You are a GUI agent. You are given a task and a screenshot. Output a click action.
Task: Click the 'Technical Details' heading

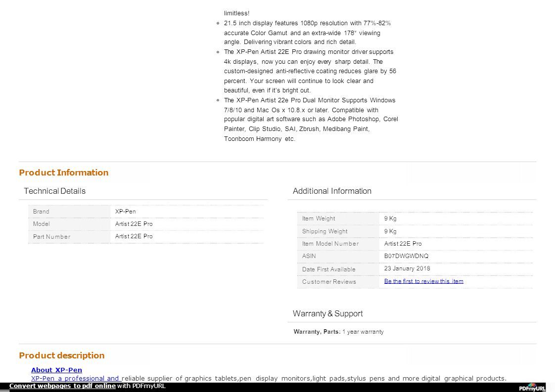coord(55,191)
